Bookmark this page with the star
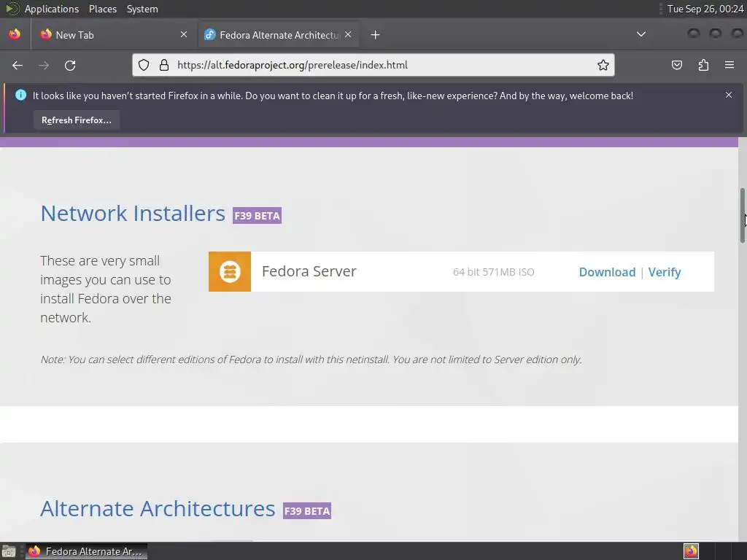Viewport: 747px width, 560px height. [603, 65]
